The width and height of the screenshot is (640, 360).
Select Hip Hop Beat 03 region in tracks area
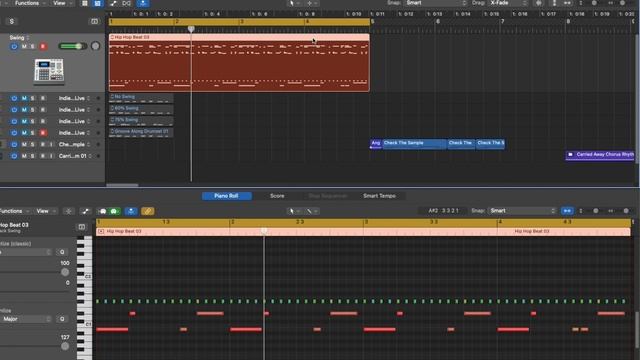(239, 62)
